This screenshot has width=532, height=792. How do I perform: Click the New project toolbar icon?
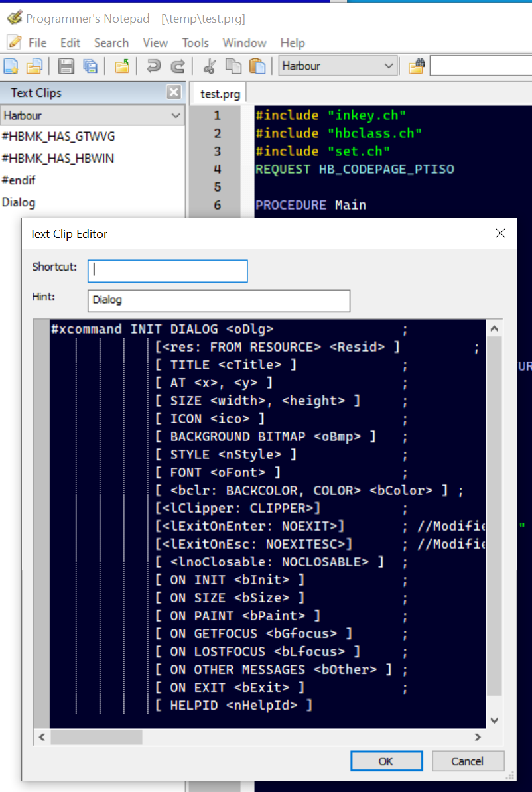(34, 66)
